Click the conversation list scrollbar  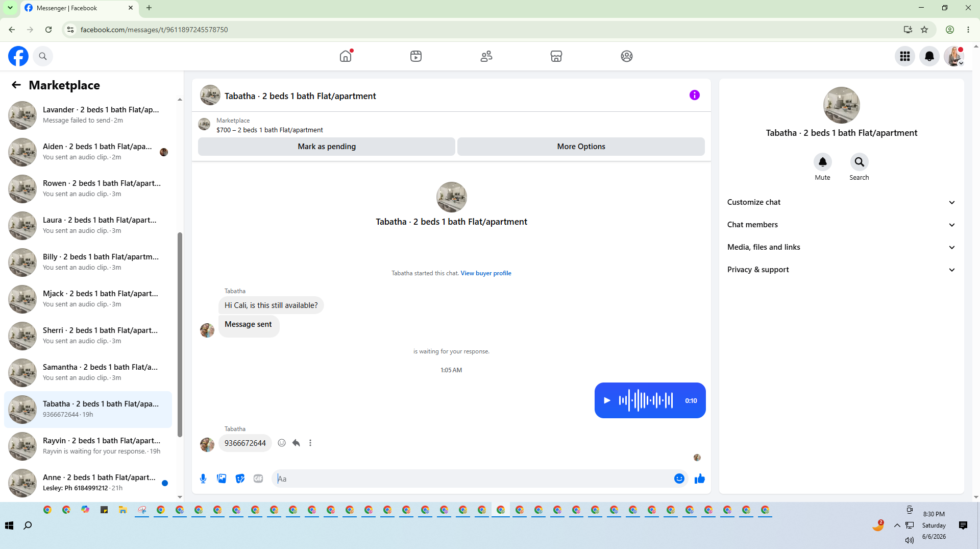(x=180, y=335)
